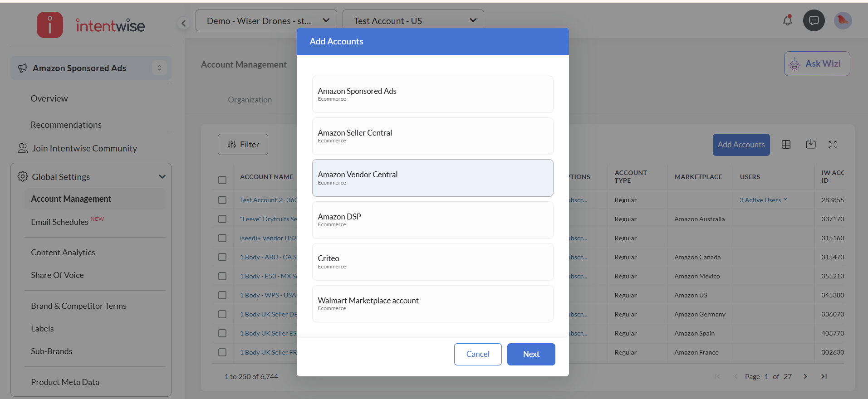Click the notifications bell icon
The width and height of the screenshot is (868, 399).
click(787, 20)
